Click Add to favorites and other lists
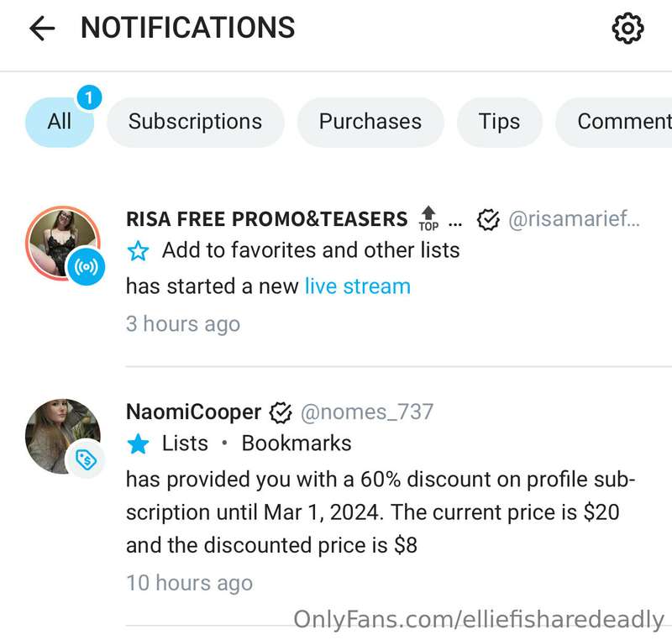This screenshot has height=640, width=672. click(x=311, y=250)
